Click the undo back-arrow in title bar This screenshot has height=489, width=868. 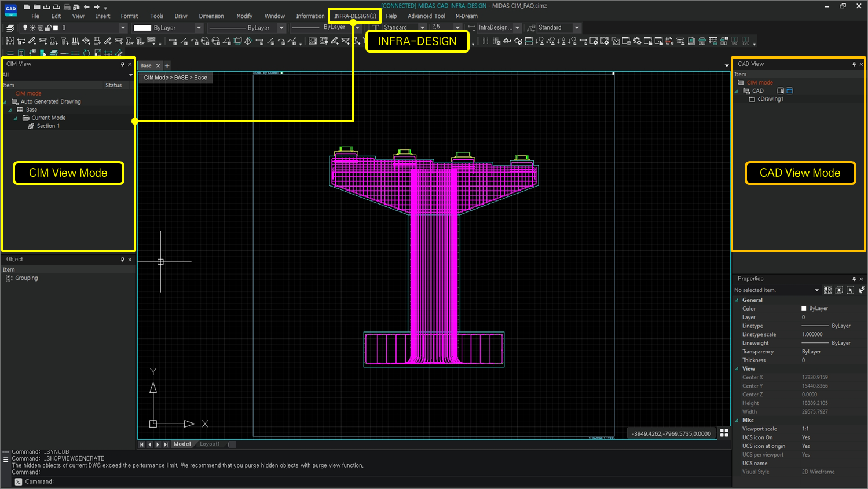86,7
